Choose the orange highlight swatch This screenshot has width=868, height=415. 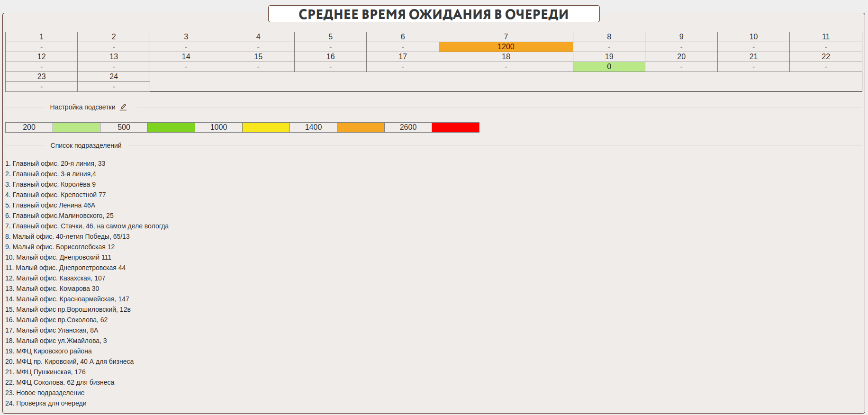(x=361, y=127)
